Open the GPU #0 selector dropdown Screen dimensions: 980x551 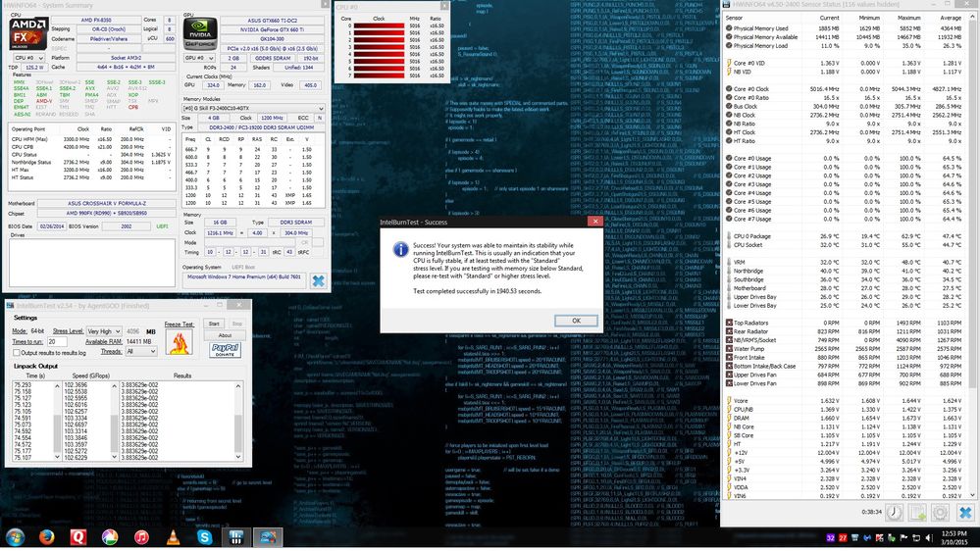click(x=199, y=58)
